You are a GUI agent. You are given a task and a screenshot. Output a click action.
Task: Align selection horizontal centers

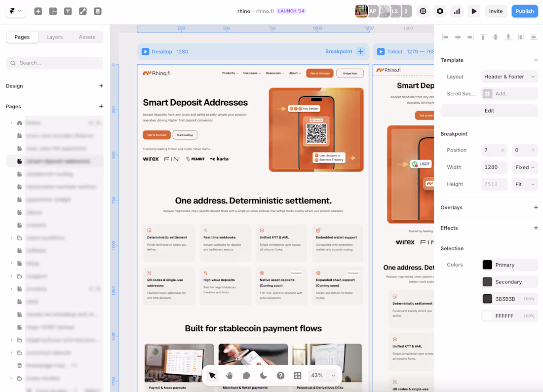coord(458,37)
